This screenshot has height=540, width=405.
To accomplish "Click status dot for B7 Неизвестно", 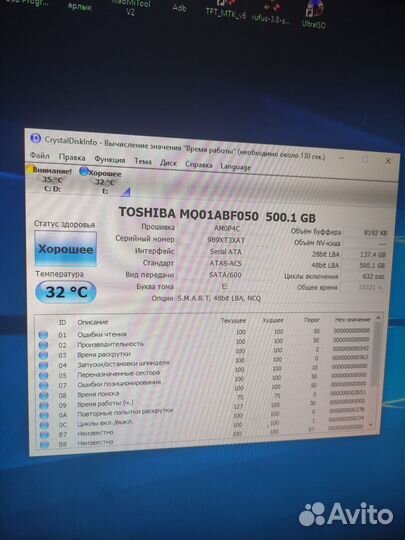I will pyautogui.click(x=44, y=435).
